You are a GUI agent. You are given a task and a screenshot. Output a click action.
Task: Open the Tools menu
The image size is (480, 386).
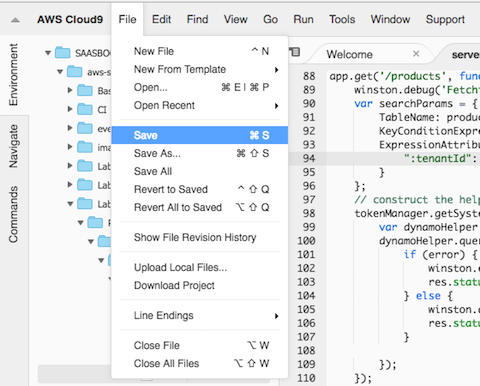click(x=342, y=19)
